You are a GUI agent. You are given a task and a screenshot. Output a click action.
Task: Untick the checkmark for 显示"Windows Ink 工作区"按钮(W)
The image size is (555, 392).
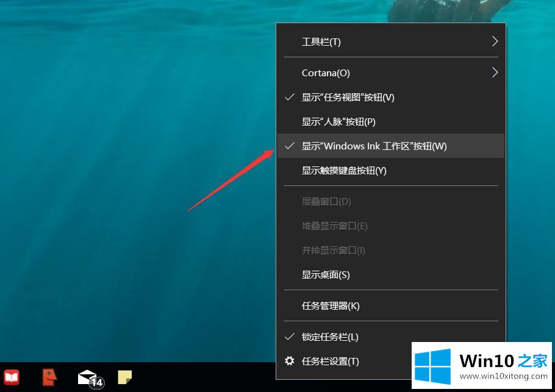point(290,146)
